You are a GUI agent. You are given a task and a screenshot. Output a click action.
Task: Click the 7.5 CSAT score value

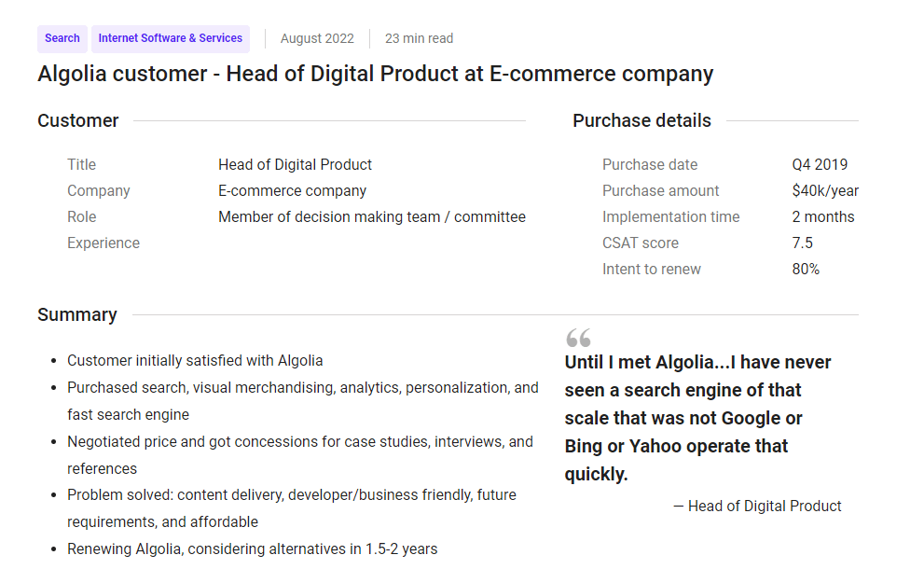(802, 243)
